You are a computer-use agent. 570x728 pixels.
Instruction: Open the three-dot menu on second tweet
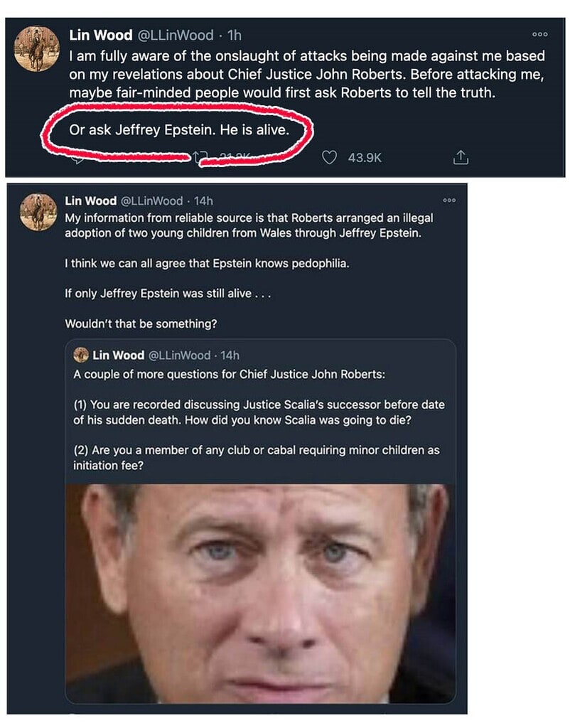click(449, 200)
